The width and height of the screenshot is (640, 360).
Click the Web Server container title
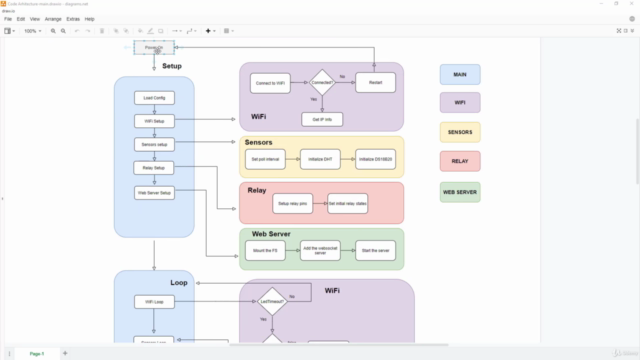click(x=271, y=234)
